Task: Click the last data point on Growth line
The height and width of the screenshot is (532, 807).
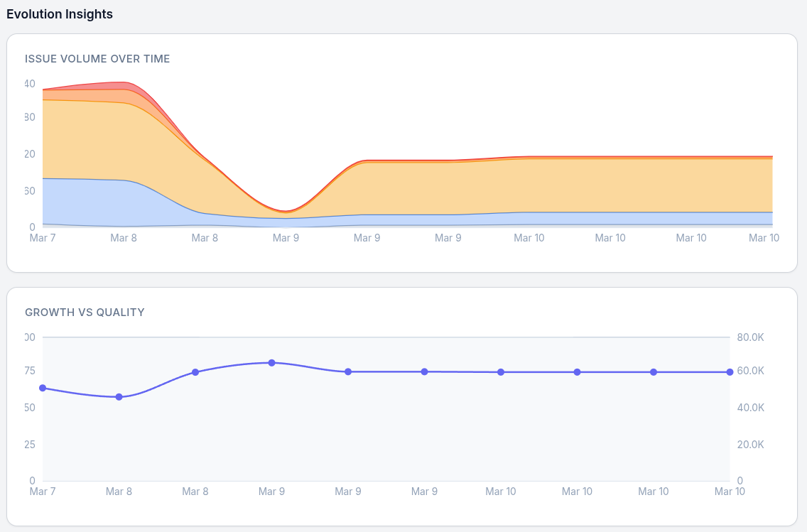Action: (730, 371)
